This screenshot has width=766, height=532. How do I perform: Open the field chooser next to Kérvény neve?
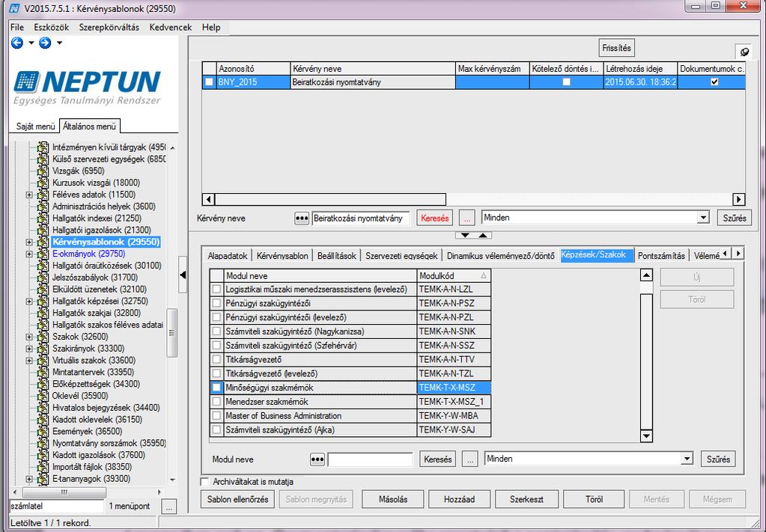[302, 218]
